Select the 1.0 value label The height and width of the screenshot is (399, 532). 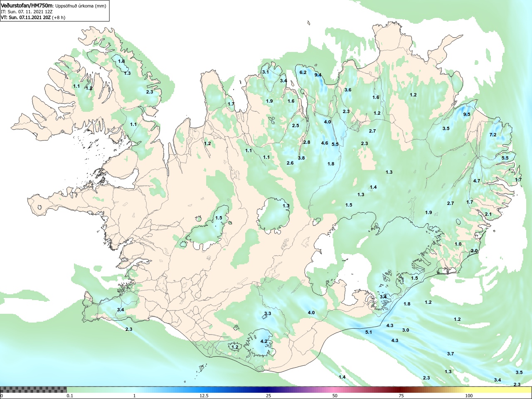[458, 244]
